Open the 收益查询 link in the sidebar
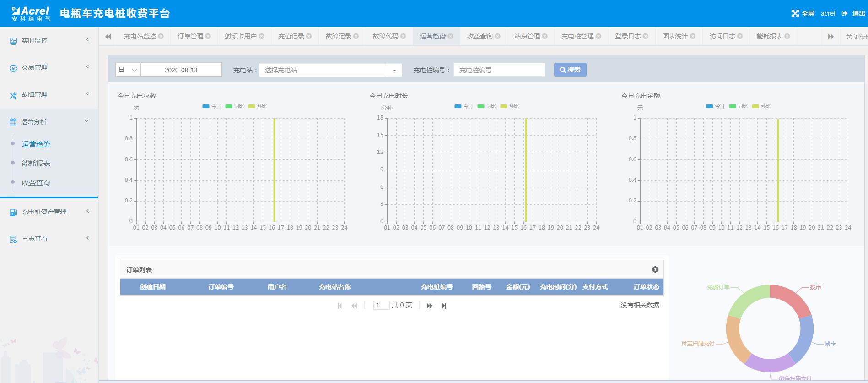 click(x=36, y=183)
